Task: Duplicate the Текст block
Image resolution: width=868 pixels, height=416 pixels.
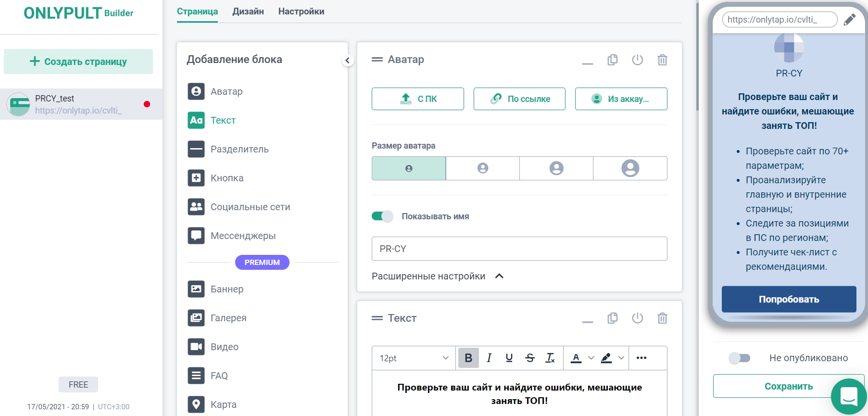Action: click(x=613, y=318)
